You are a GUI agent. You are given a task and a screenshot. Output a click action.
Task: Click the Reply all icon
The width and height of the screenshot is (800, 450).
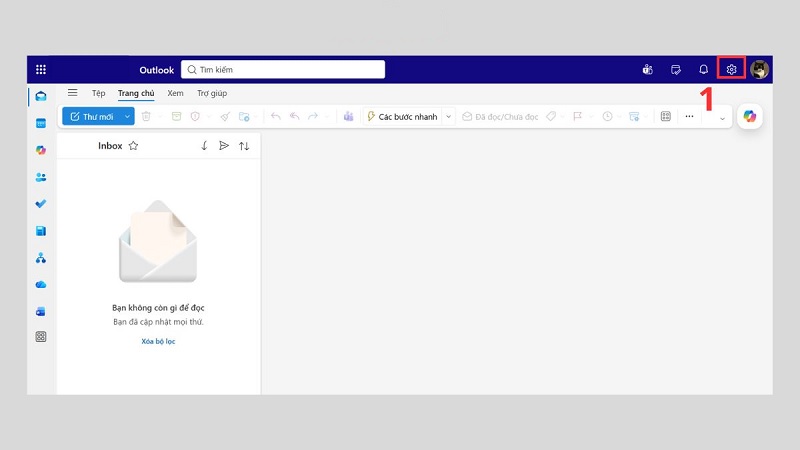(294, 116)
